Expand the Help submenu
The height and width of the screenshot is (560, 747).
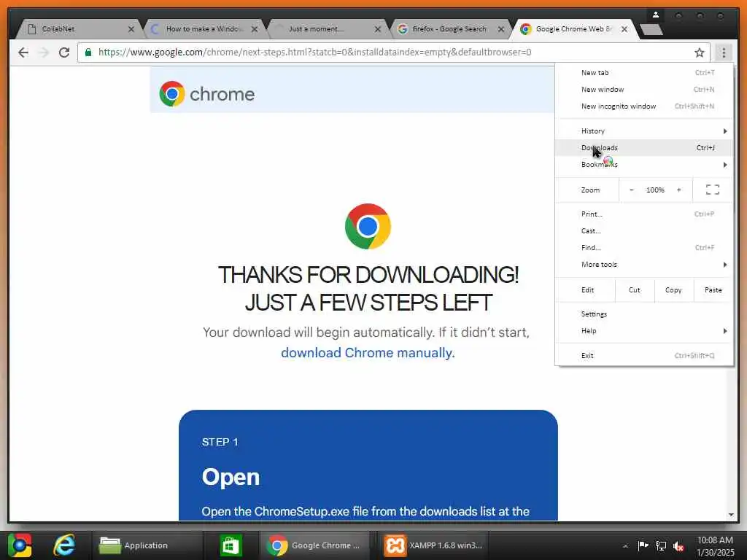coord(644,330)
